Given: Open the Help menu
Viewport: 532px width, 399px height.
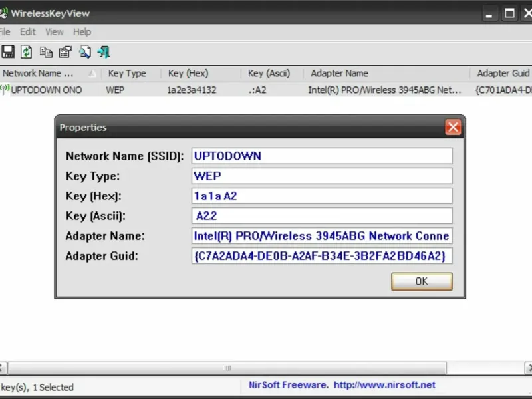Looking at the screenshot, I should click(82, 32).
